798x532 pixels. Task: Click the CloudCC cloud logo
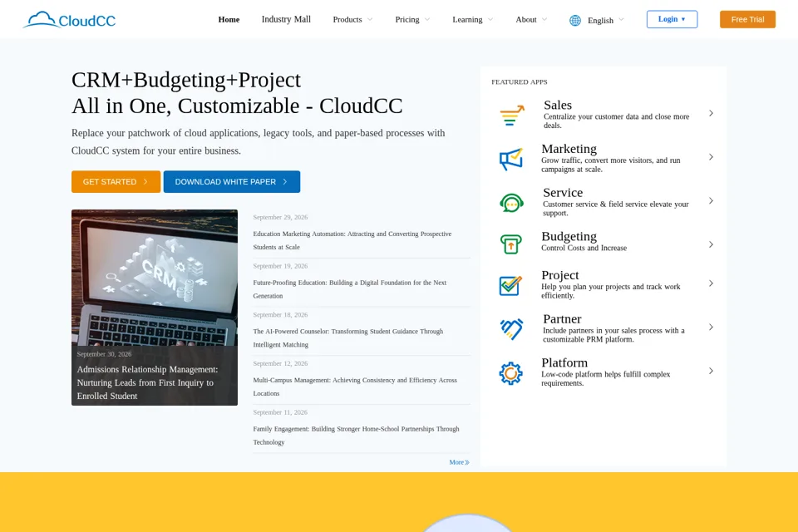tap(69, 20)
